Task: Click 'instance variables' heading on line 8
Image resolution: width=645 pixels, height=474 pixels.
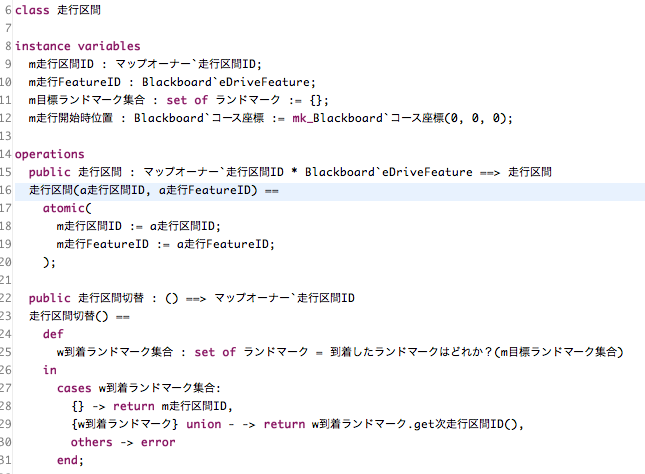Action: coord(78,46)
